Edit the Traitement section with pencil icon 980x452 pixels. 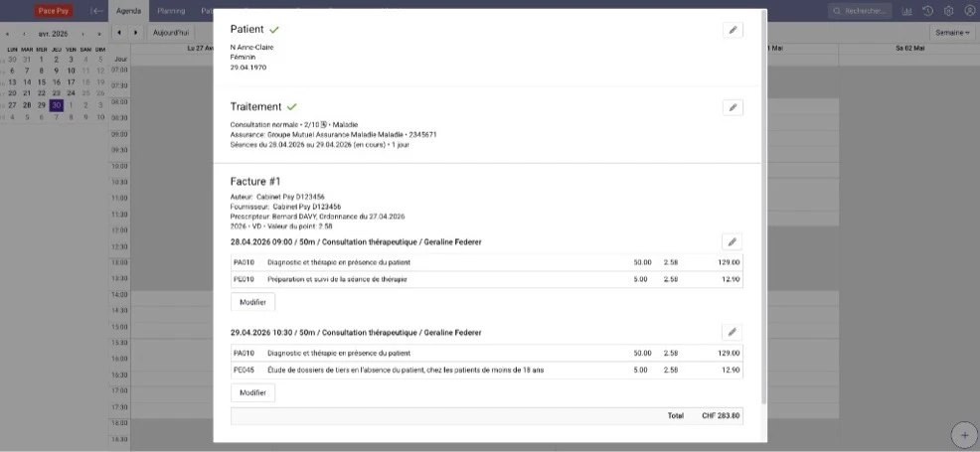tap(733, 107)
